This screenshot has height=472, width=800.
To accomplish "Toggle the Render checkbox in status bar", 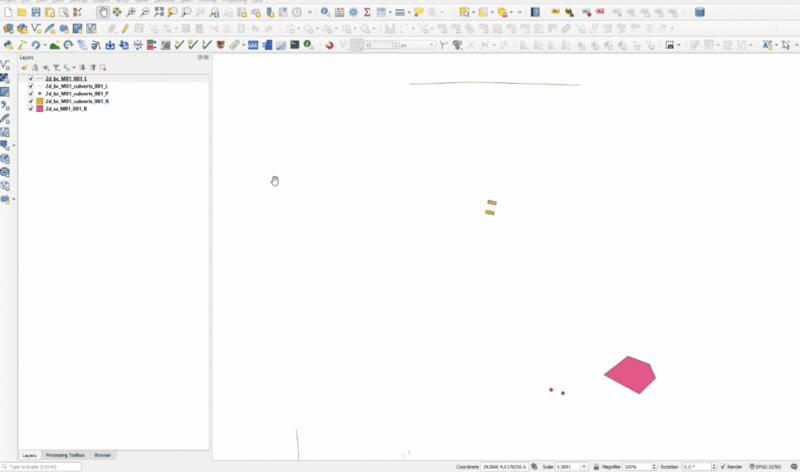I will (723, 466).
